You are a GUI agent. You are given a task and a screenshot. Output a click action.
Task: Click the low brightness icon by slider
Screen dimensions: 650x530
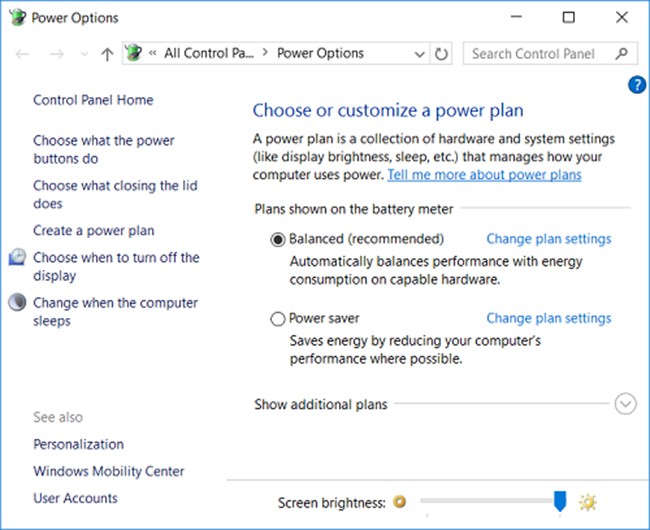coord(400,502)
